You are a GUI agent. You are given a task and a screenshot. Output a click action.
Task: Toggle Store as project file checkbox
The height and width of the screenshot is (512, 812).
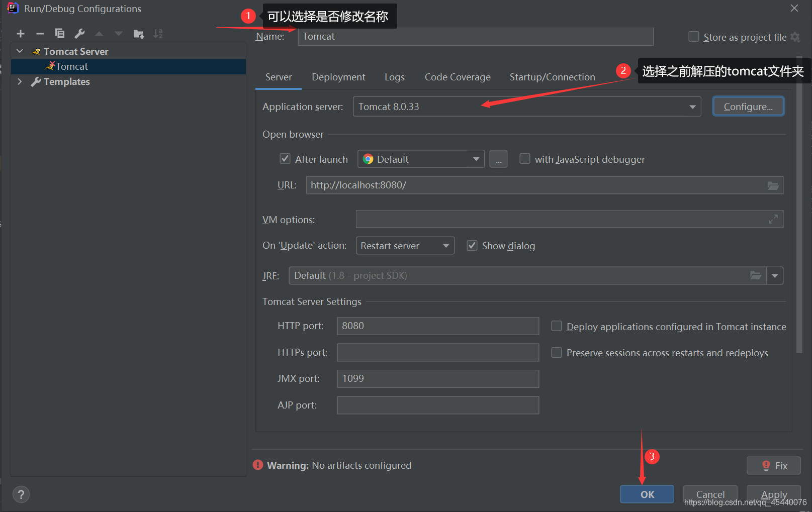(x=694, y=37)
